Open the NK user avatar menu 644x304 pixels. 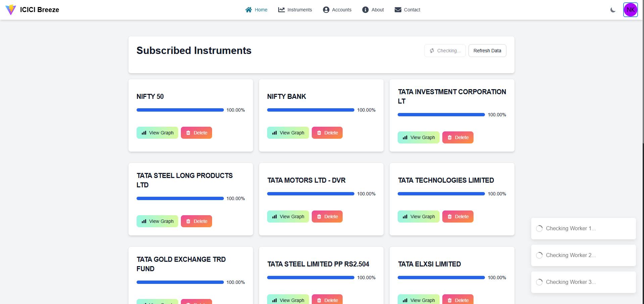point(631,10)
